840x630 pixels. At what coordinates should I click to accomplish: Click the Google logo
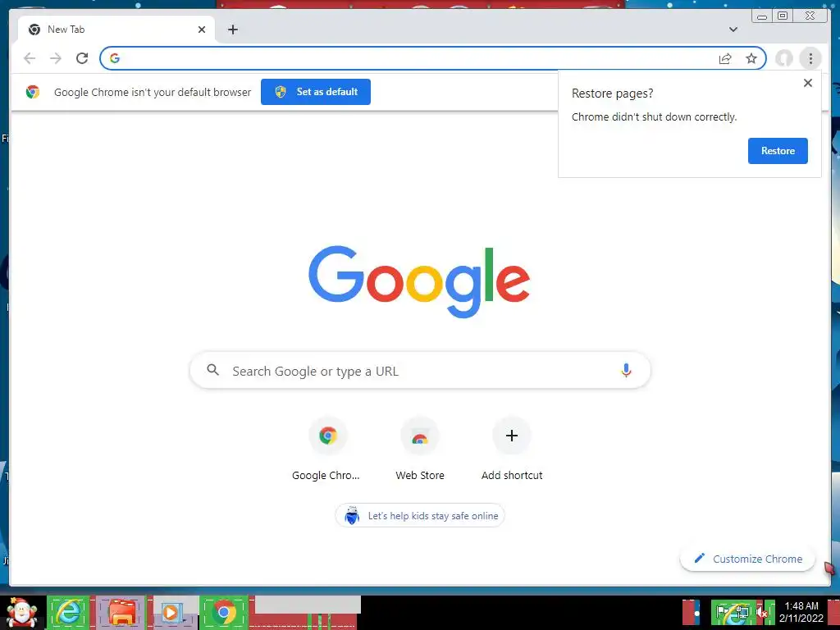419,281
